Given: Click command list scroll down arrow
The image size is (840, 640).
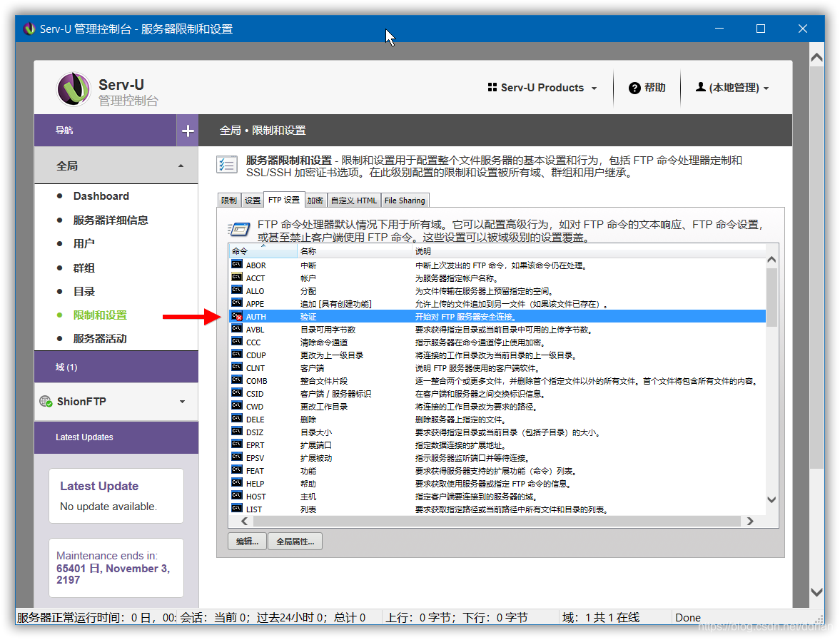Looking at the screenshot, I should [x=771, y=499].
